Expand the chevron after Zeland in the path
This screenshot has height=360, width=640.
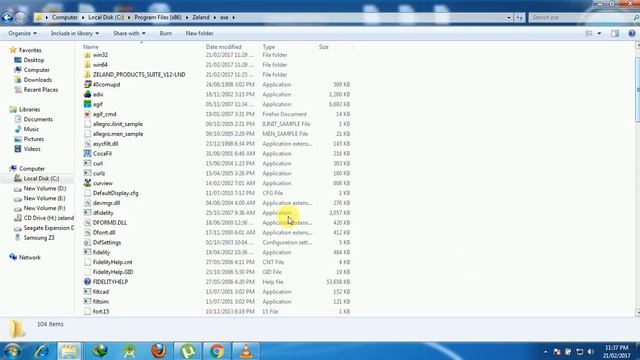pyautogui.click(x=215, y=18)
